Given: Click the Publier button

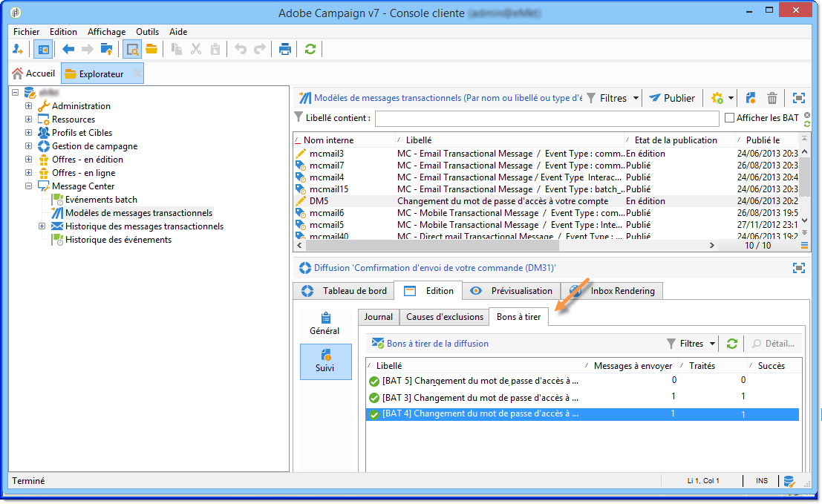Looking at the screenshot, I should tap(672, 98).
